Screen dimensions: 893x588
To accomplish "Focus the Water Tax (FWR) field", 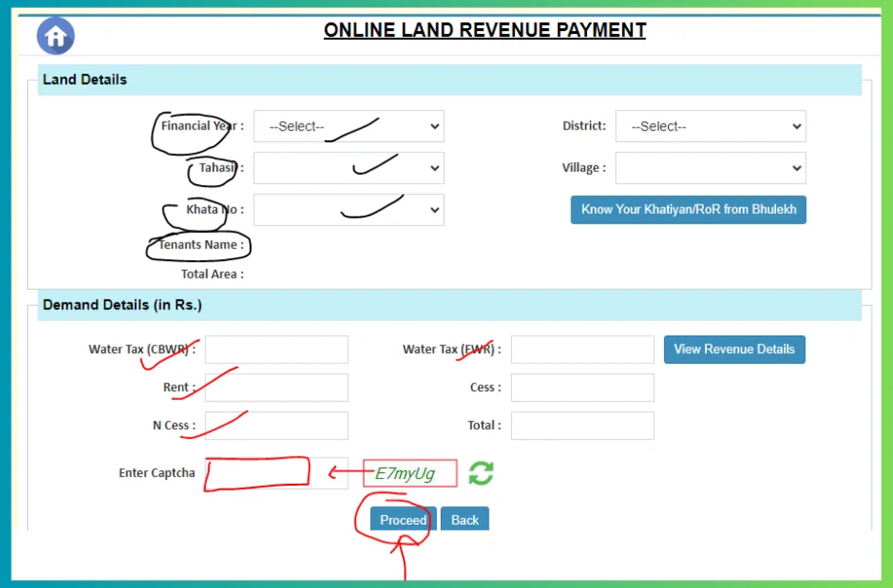I will (583, 349).
